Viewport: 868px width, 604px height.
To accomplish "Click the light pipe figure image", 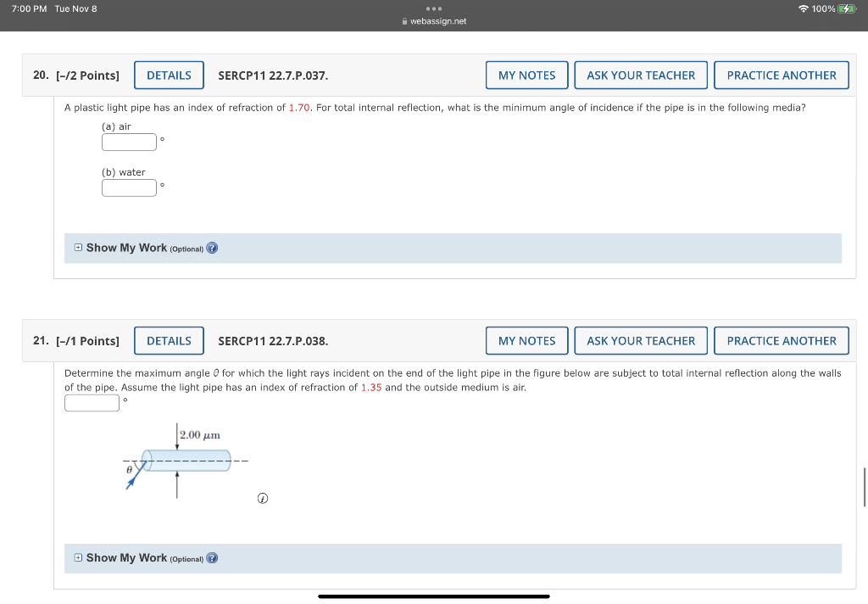I will point(186,461).
